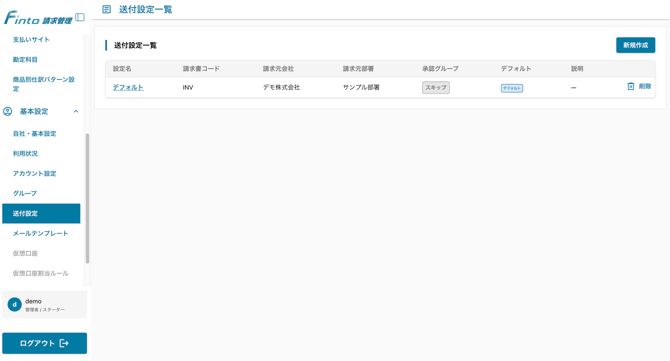
Task: Click the 新規作成 button
Action: pyautogui.click(x=635, y=45)
